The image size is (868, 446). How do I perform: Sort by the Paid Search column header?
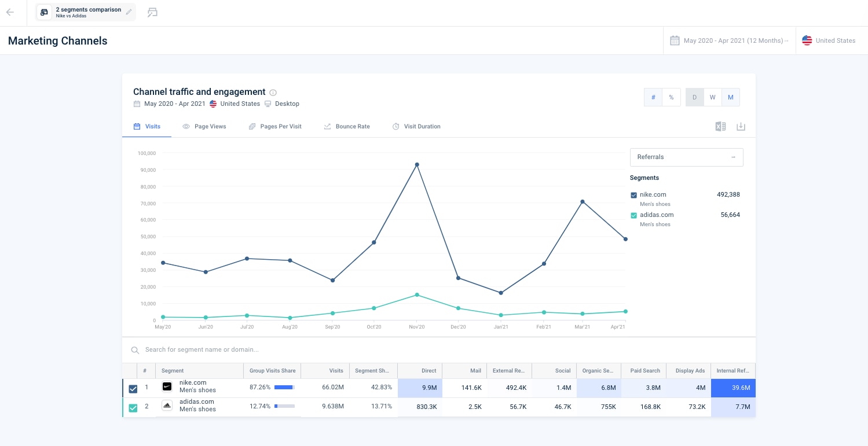(x=643, y=371)
